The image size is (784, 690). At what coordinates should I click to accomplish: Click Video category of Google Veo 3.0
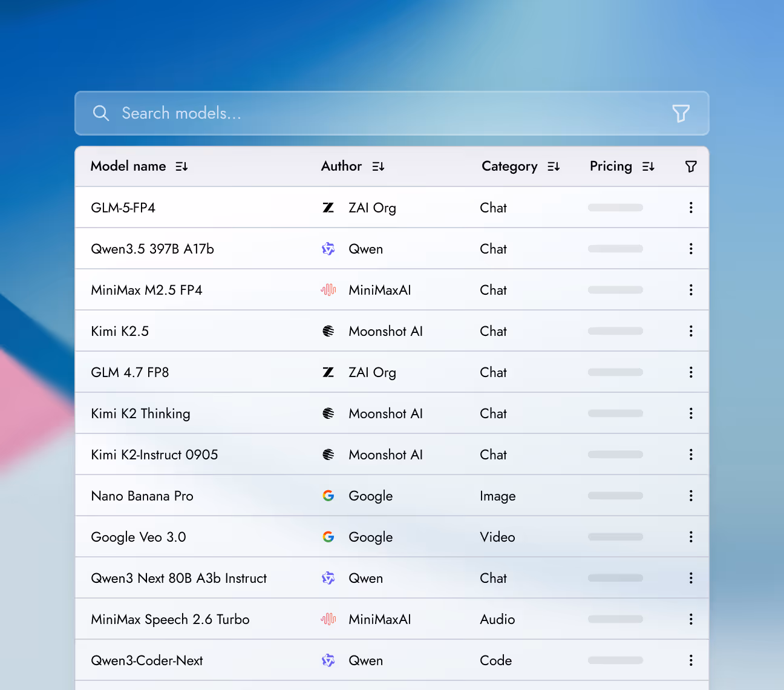click(497, 537)
